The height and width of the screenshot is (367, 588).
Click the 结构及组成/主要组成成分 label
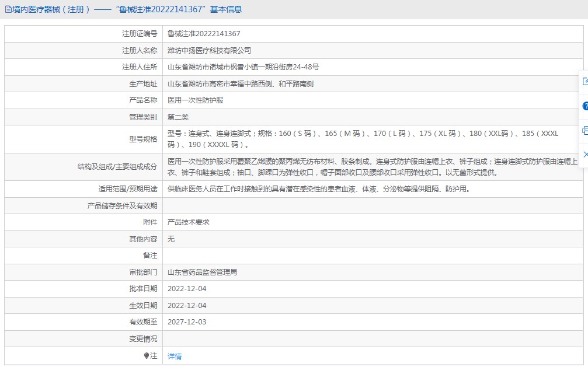117,167
